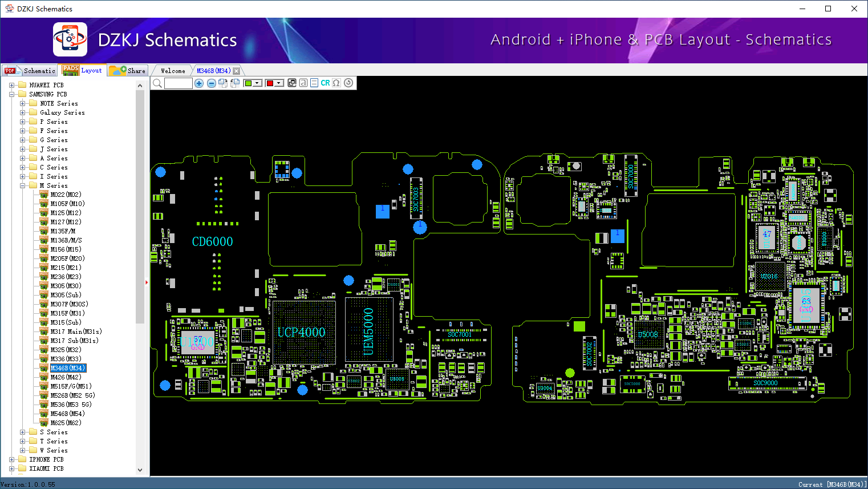Close the M346B(M34) document tab
The width and height of the screenshot is (868, 489).
237,71
